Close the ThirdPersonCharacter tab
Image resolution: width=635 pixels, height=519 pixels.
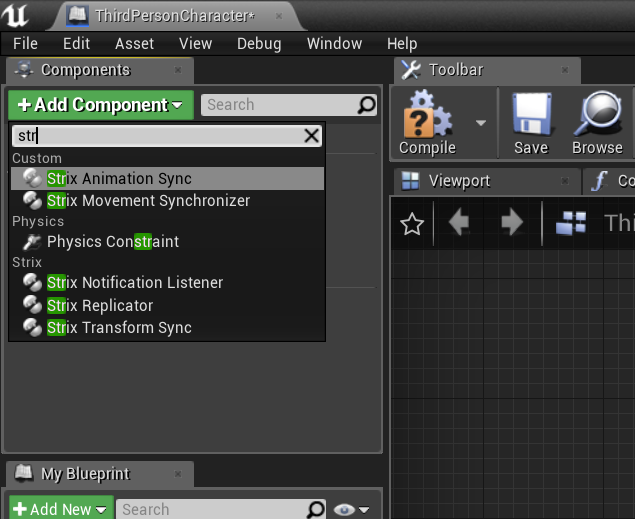pyautogui.click(x=279, y=16)
